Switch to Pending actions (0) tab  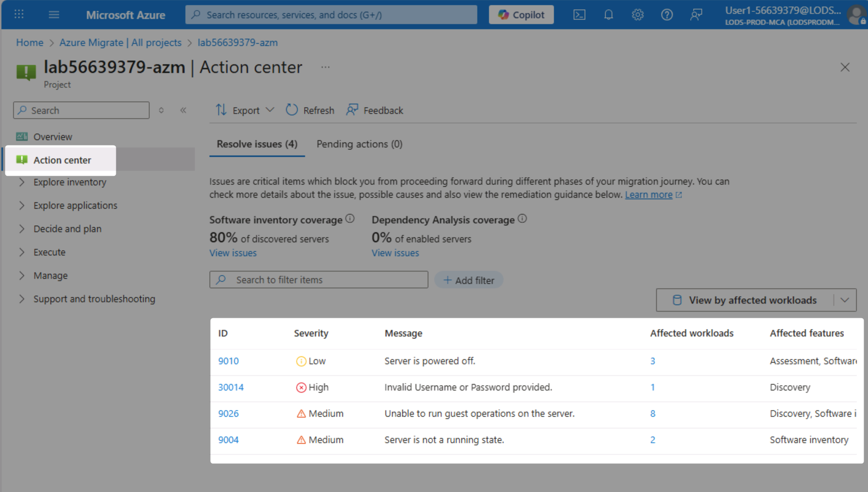click(x=359, y=144)
